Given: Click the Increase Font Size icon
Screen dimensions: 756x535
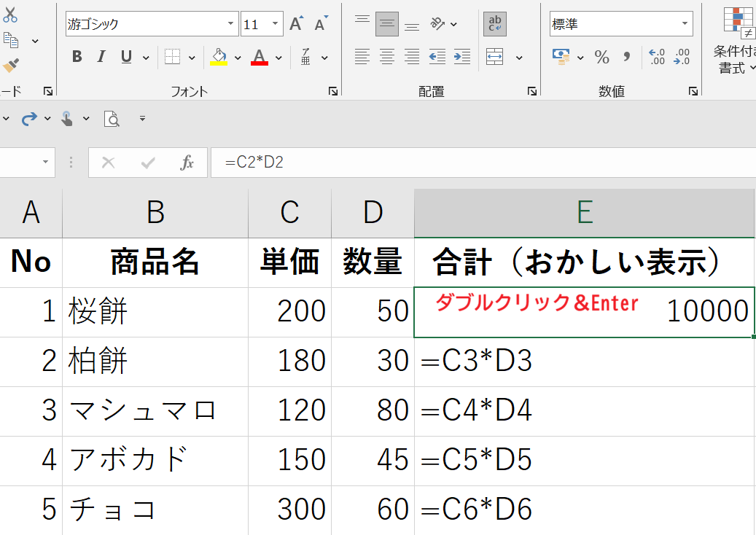Looking at the screenshot, I should [296, 24].
